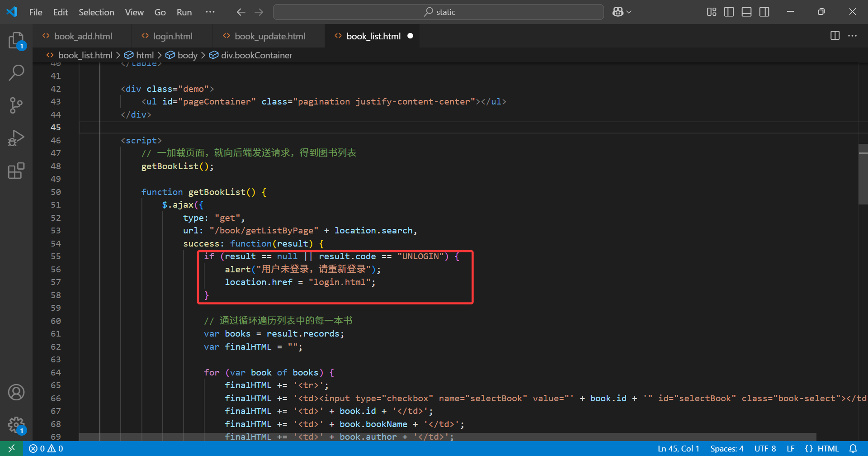Toggle the primary side bar

pos(729,12)
